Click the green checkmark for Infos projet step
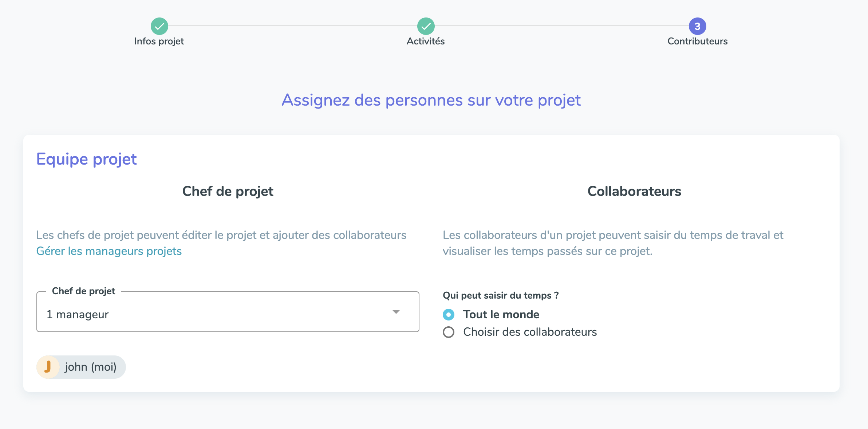 [x=159, y=26]
